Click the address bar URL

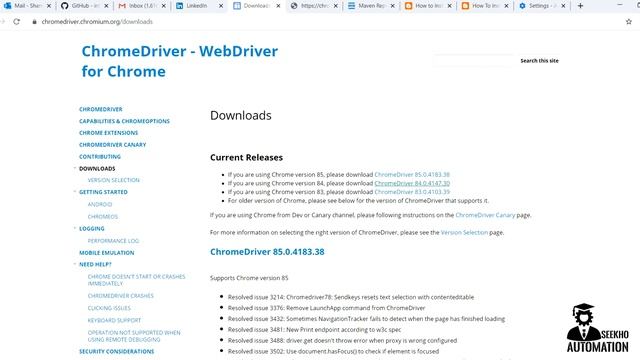click(x=97, y=22)
